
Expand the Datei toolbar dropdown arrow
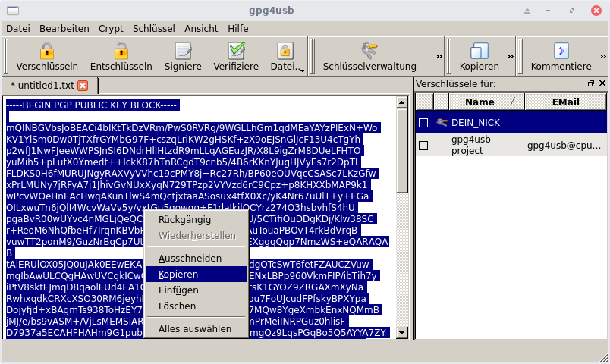302,71
